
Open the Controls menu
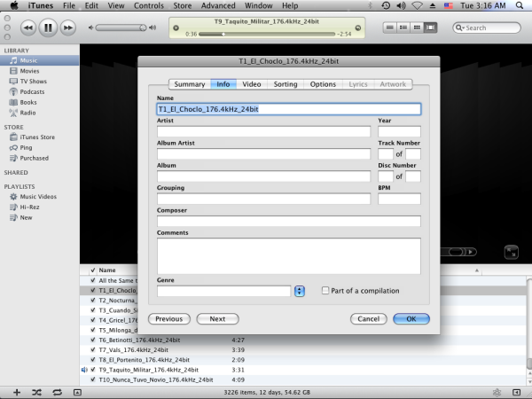tap(149, 5)
